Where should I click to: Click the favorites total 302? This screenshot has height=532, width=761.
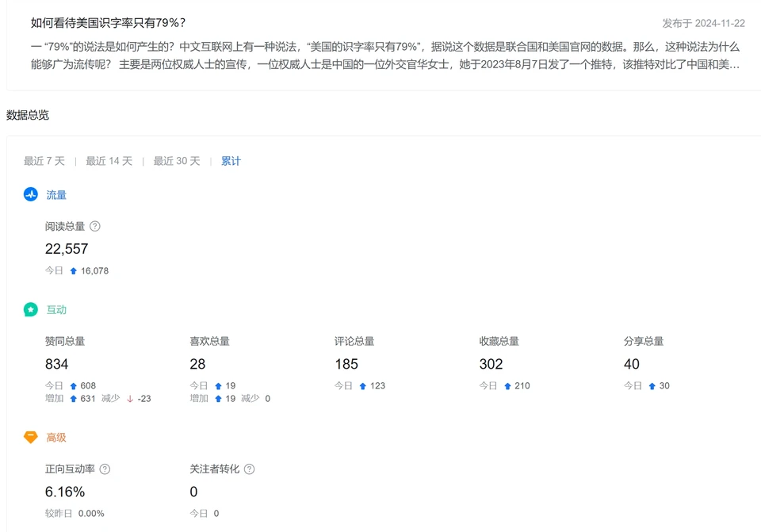pyautogui.click(x=491, y=364)
